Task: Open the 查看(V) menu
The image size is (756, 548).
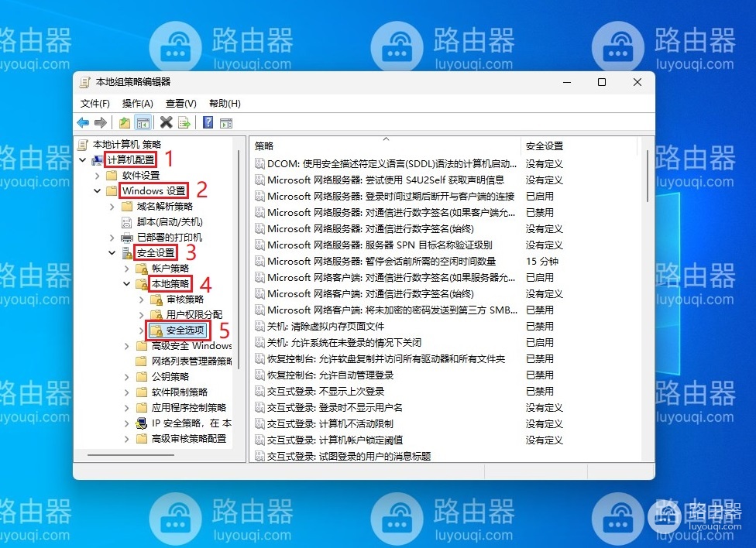Action: (180, 103)
